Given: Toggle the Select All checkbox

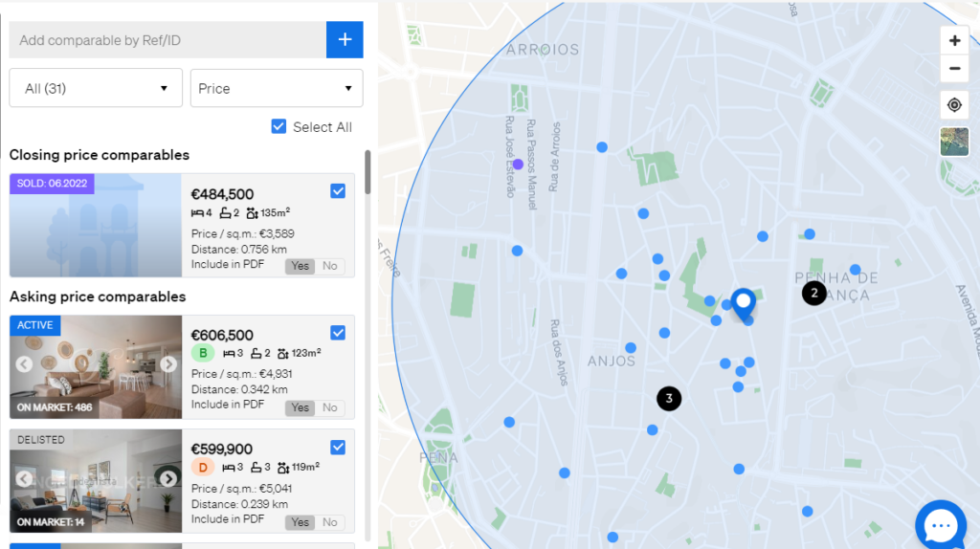Looking at the screenshot, I should click(278, 127).
